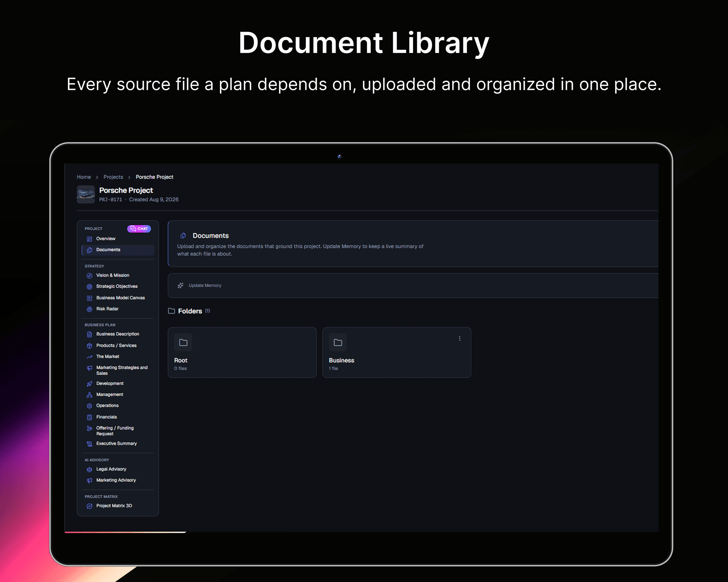This screenshot has height=582, width=728.
Task: Click the sparkle icon beside Update Memory
Action: 181,286
